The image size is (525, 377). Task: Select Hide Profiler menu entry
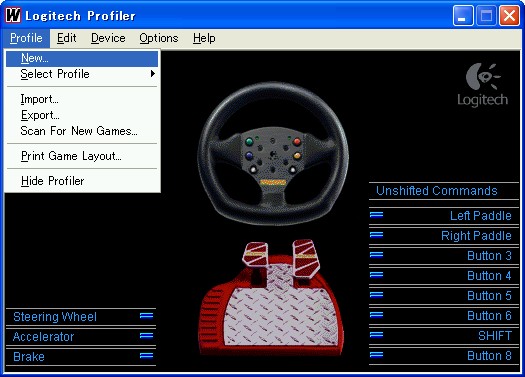click(82, 181)
